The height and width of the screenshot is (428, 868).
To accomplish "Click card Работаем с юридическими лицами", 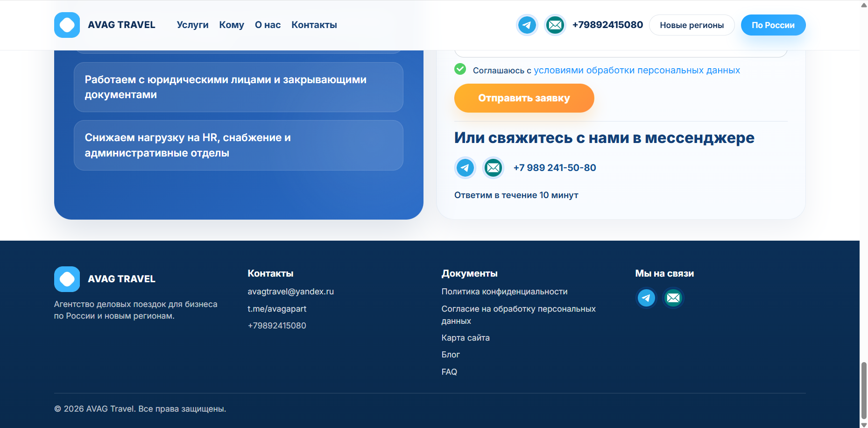I will point(239,87).
